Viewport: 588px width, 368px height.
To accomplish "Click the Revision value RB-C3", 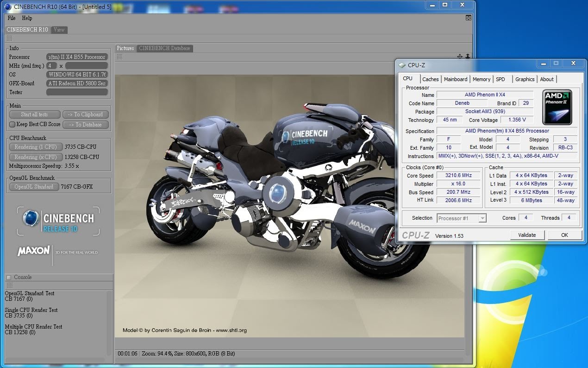I will [565, 148].
